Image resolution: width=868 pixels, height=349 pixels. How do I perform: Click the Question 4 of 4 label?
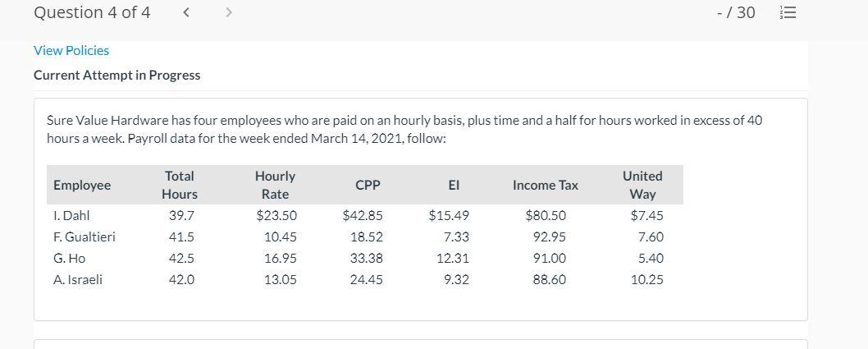pyautogui.click(x=92, y=12)
